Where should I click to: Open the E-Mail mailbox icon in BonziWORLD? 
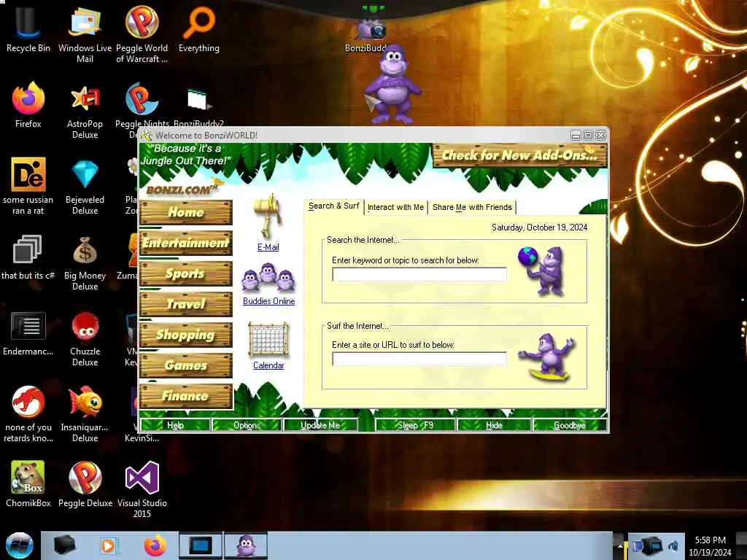(268, 216)
